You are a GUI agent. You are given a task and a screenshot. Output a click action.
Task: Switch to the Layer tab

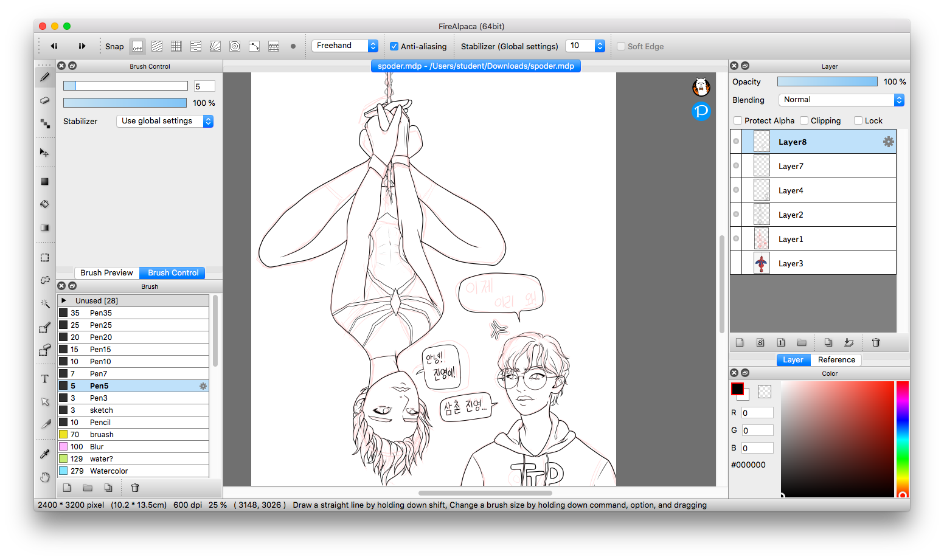[x=793, y=360]
